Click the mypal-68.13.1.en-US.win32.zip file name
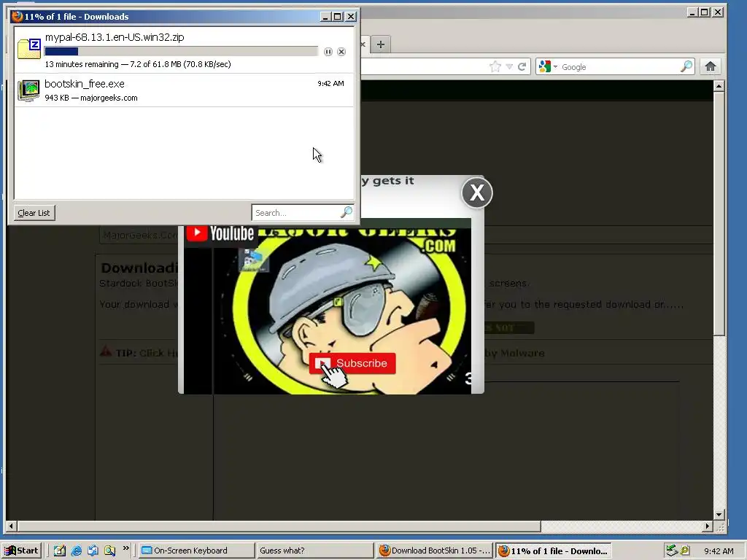The width and height of the screenshot is (747, 560). (x=115, y=37)
